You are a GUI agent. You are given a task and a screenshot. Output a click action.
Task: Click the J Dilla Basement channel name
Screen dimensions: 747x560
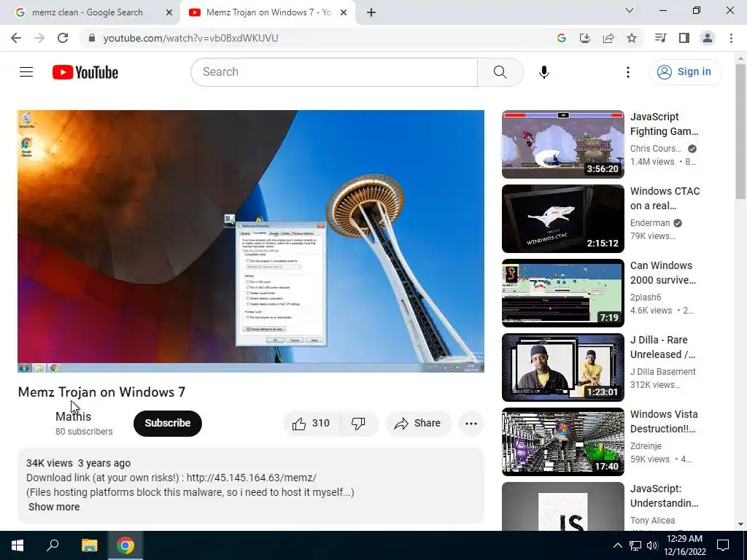[662, 371]
